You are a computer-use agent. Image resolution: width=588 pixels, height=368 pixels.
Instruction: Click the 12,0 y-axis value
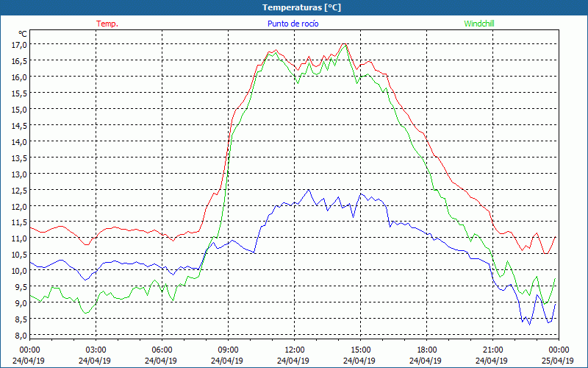click(19, 207)
